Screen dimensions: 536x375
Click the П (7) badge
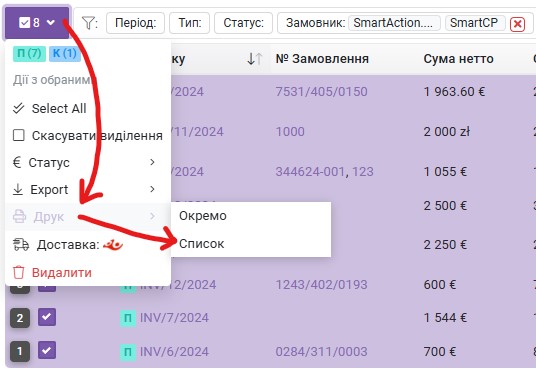pos(29,53)
